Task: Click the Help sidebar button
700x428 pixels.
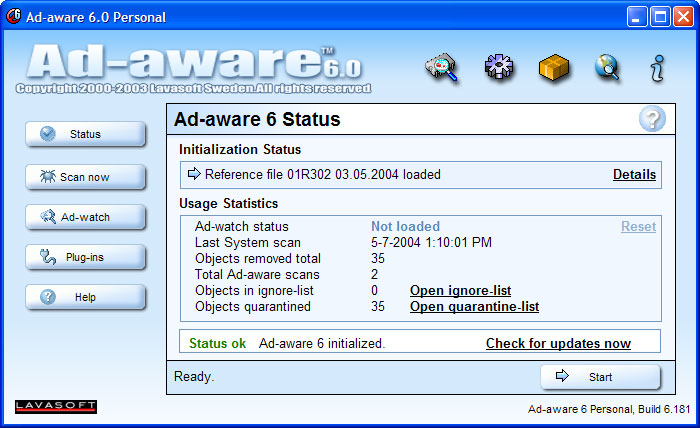Action: click(x=85, y=297)
